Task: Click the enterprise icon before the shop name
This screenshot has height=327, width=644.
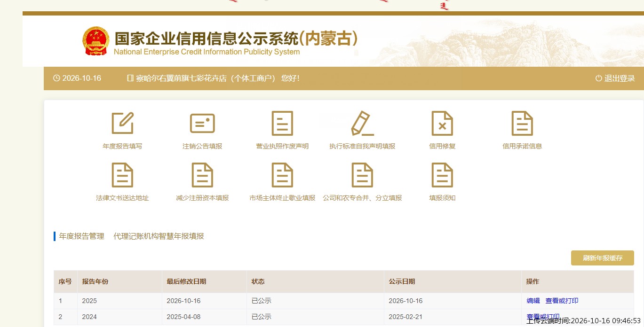Action: point(130,78)
